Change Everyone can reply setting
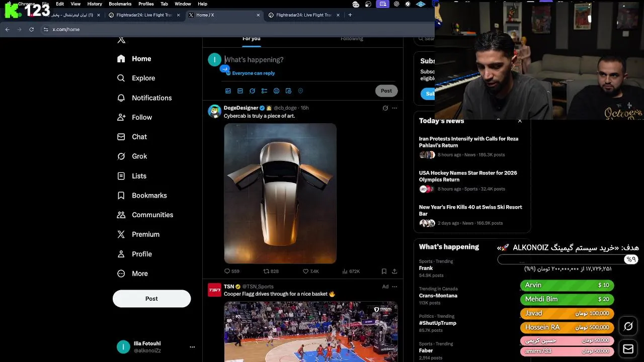 (250, 73)
